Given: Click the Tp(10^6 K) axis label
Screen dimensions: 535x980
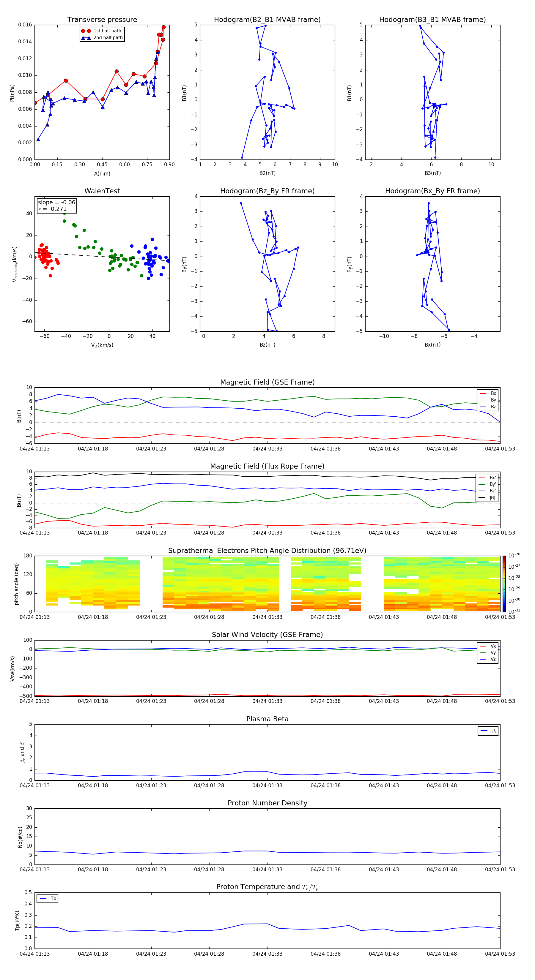Looking at the screenshot, I should tap(17, 921).
